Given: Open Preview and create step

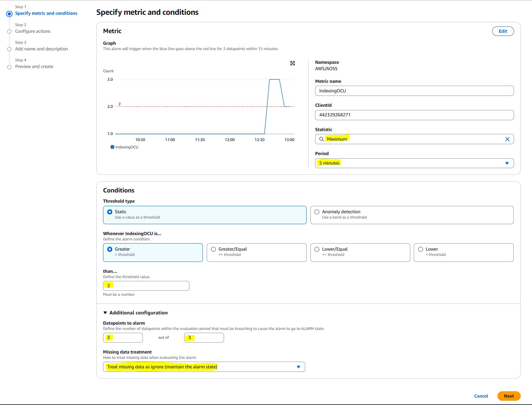Looking at the screenshot, I should coord(34,67).
